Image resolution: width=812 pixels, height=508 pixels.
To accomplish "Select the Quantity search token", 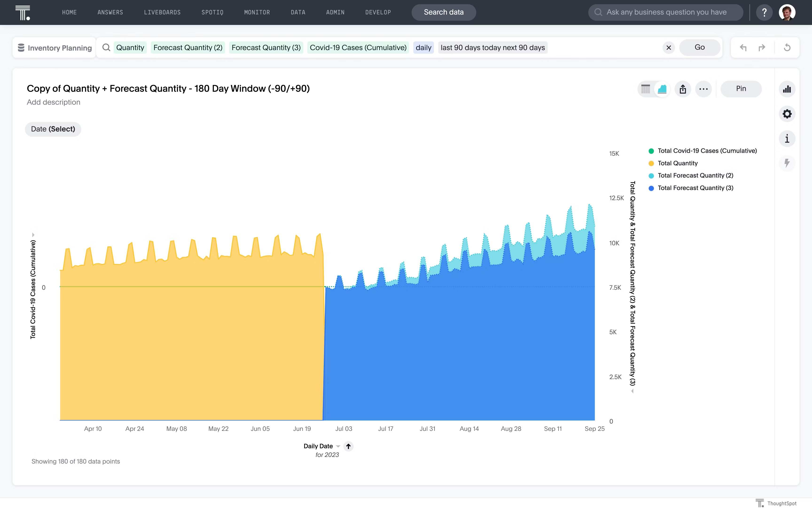I will 130,48.
